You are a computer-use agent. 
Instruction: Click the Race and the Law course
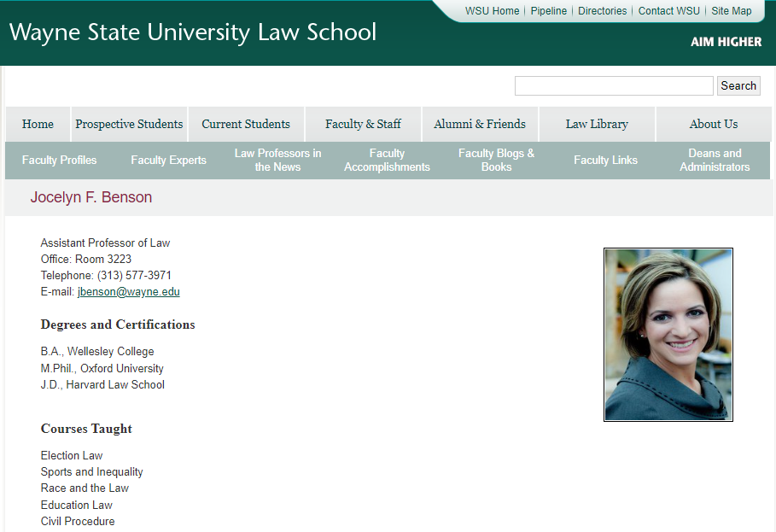click(85, 488)
